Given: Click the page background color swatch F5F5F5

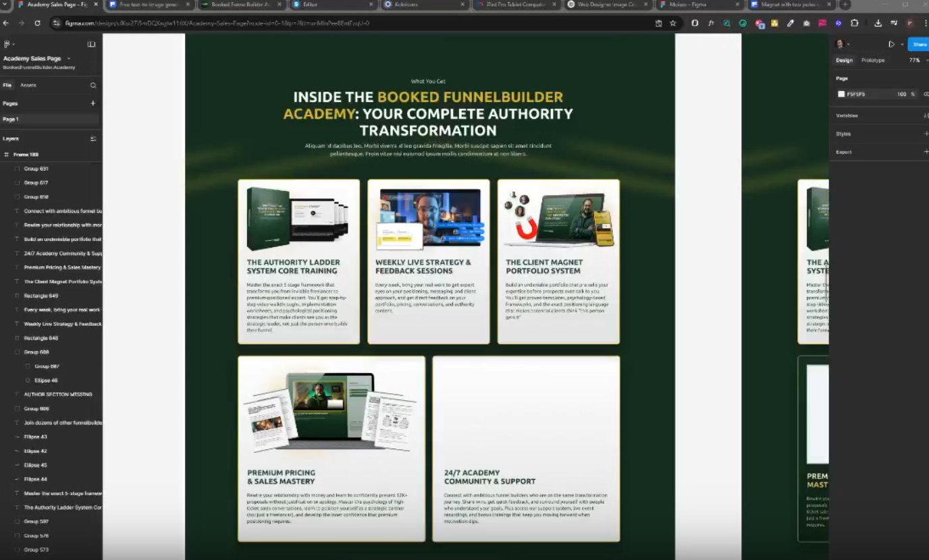Looking at the screenshot, I should tap(841, 94).
